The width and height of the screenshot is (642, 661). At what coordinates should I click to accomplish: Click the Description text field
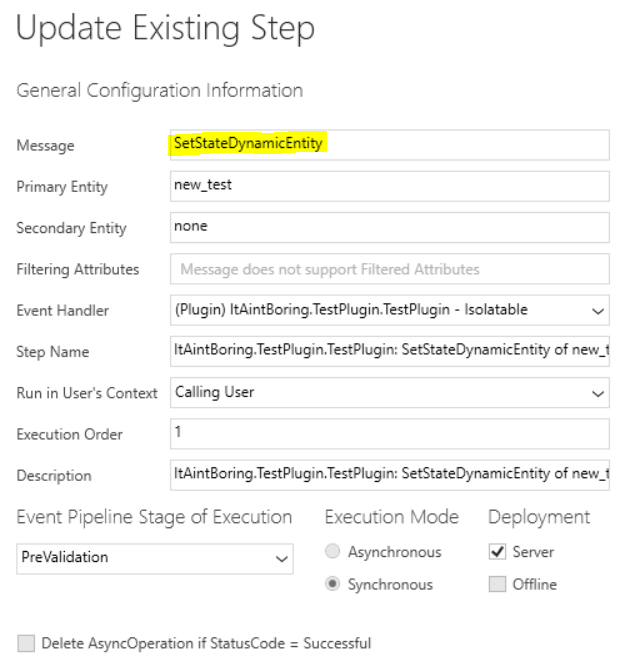coord(389,475)
